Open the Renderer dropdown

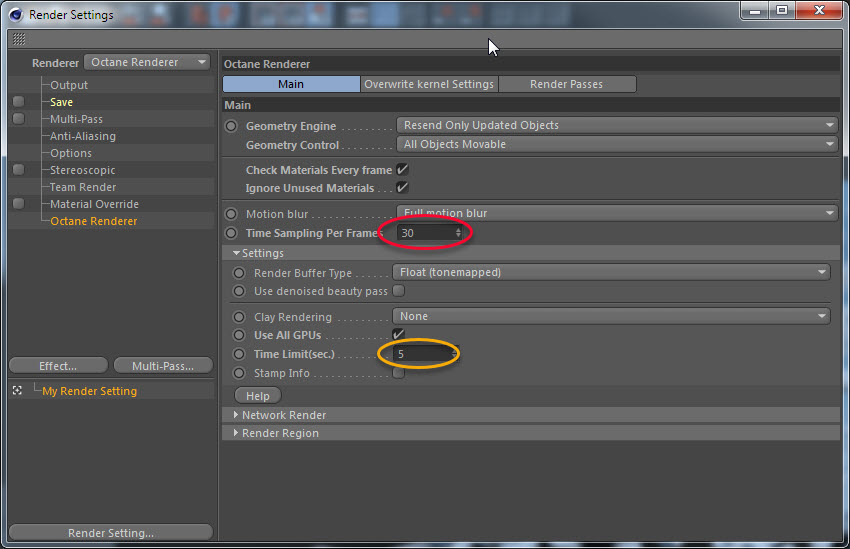pos(147,62)
